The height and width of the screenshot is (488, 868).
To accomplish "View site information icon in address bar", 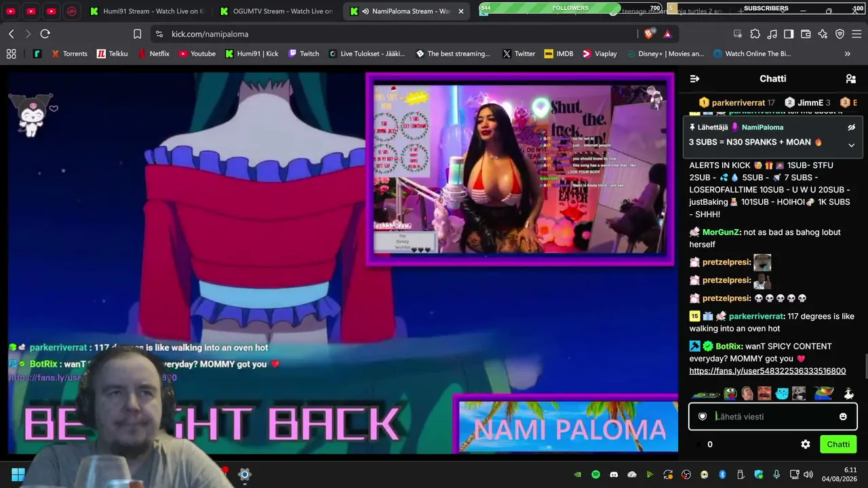I will (159, 34).
